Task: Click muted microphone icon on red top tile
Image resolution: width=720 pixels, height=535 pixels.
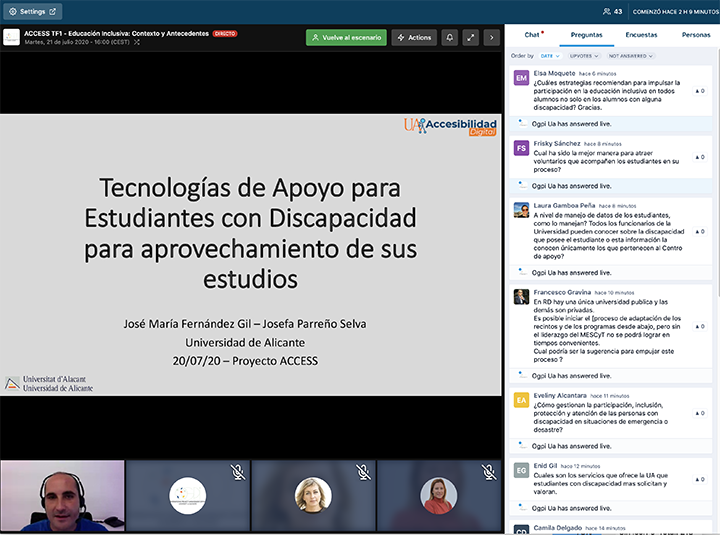Action: click(489, 472)
